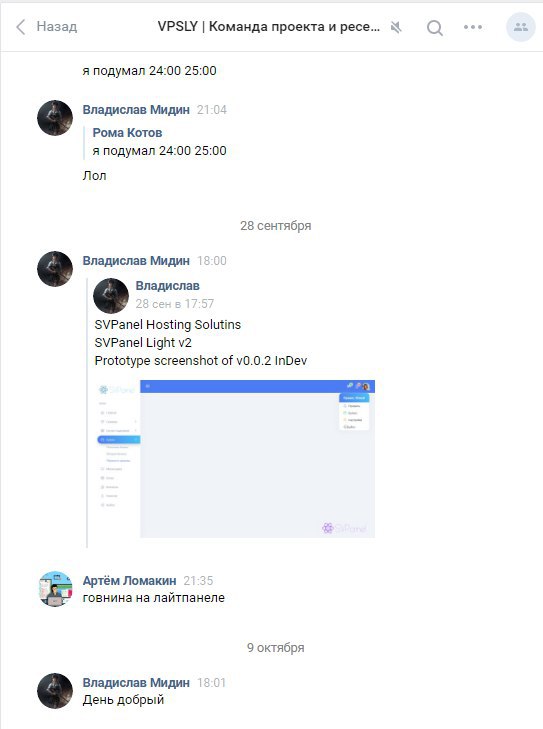Click the chat title VPSLY header

(269, 27)
